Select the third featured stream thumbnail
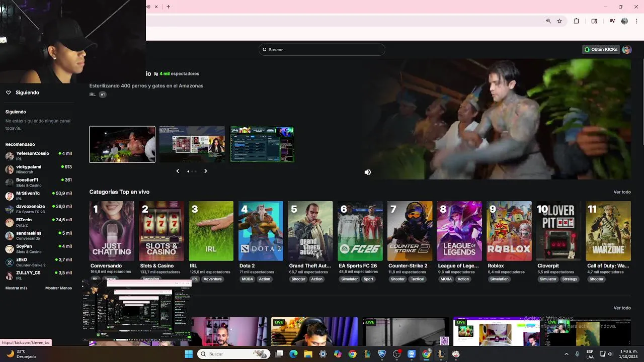 coord(262,144)
